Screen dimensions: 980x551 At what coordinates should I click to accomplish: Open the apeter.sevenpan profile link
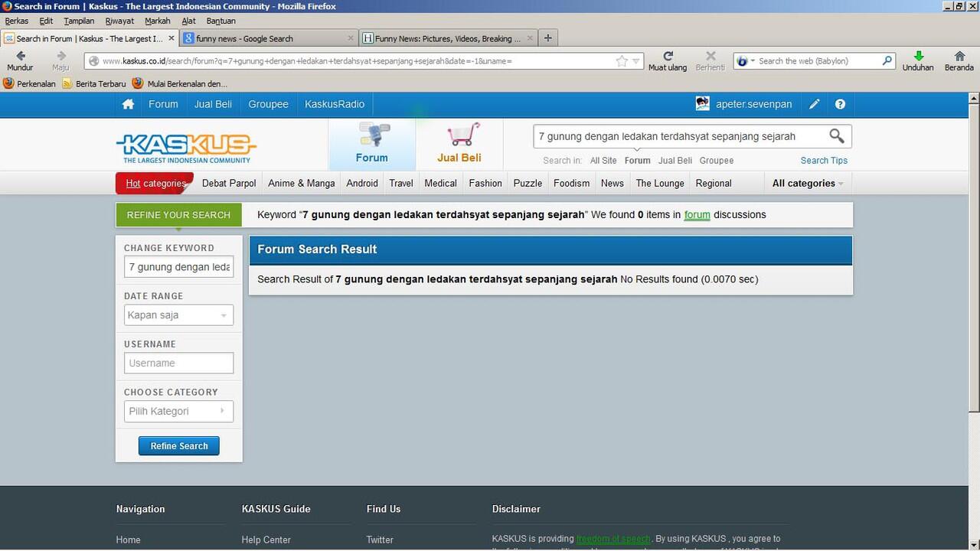pyautogui.click(x=754, y=104)
